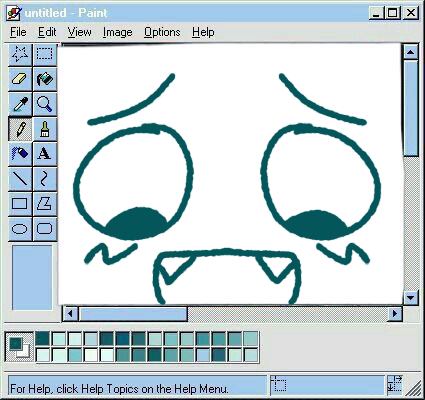Choose the straight Line tool

[x=20, y=179]
